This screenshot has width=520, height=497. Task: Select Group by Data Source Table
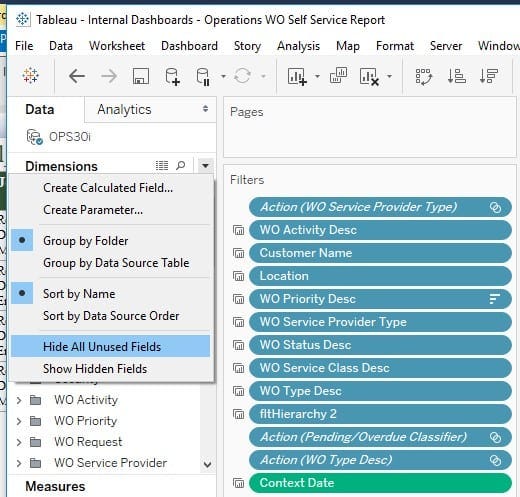pyautogui.click(x=111, y=263)
